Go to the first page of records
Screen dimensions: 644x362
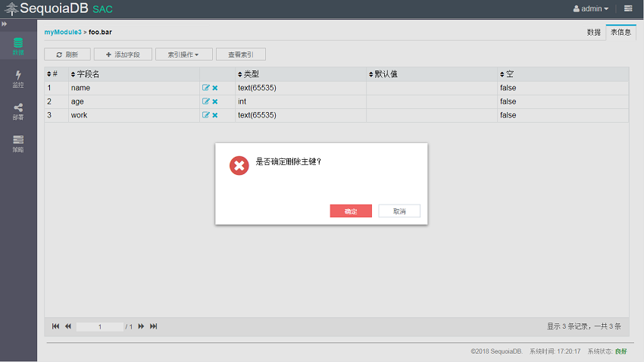pos(55,326)
